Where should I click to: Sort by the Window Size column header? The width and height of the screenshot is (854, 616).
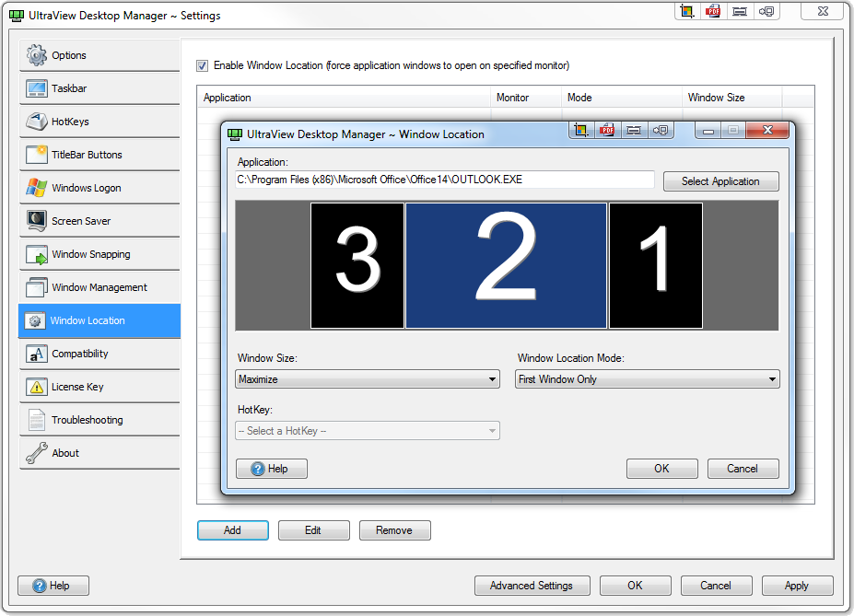click(732, 98)
